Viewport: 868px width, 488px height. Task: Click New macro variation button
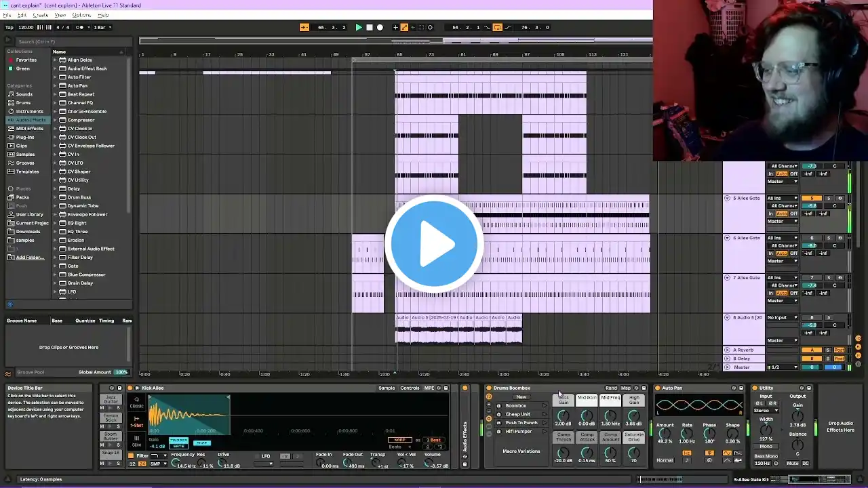tap(521, 397)
